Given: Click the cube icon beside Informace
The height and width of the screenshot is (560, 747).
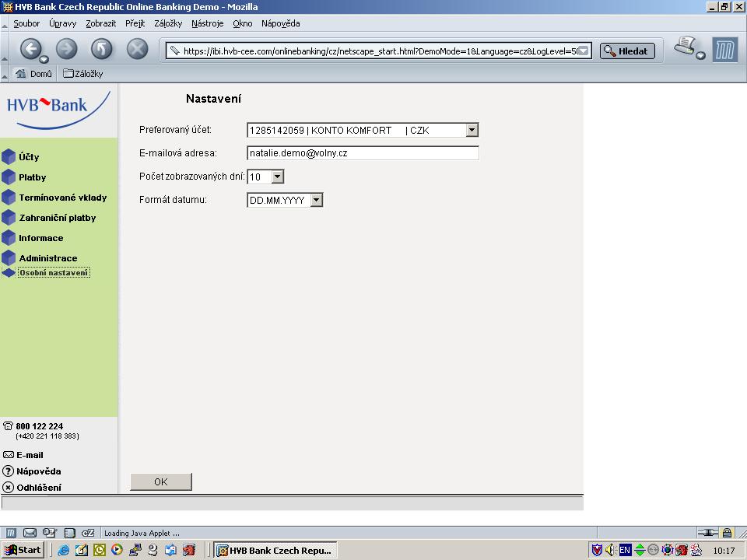Looking at the screenshot, I should [x=9, y=238].
